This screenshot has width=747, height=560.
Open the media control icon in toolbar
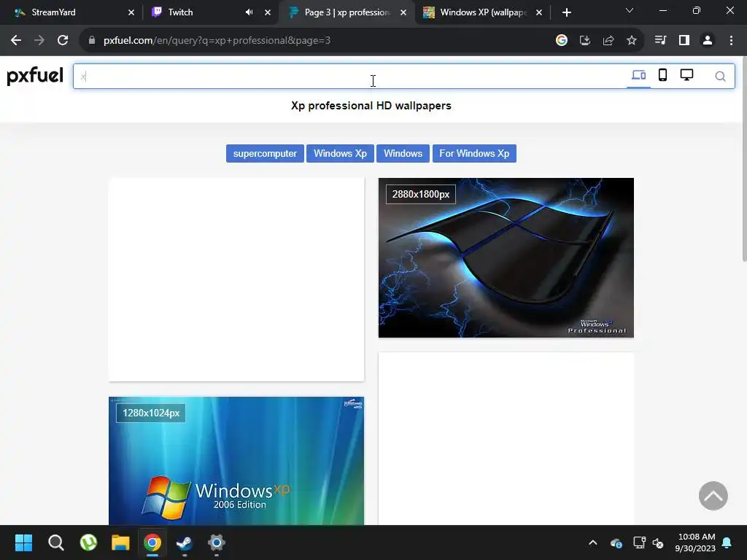pyautogui.click(x=660, y=41)
